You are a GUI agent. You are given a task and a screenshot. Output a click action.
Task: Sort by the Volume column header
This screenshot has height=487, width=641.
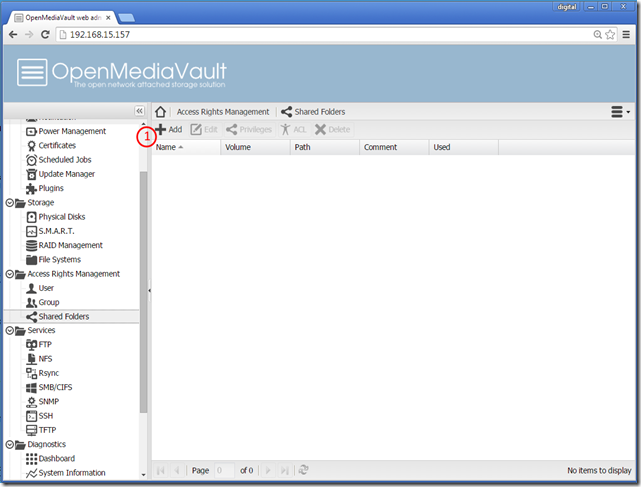point(255,147)
